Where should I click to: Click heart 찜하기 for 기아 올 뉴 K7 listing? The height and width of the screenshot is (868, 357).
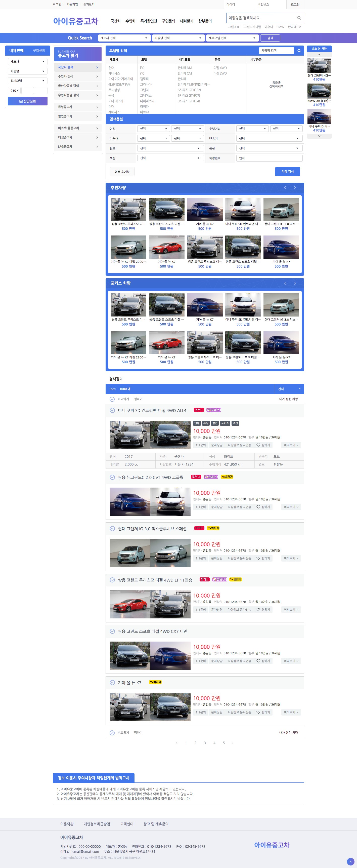pyautogui.click(x=263, y=712)
